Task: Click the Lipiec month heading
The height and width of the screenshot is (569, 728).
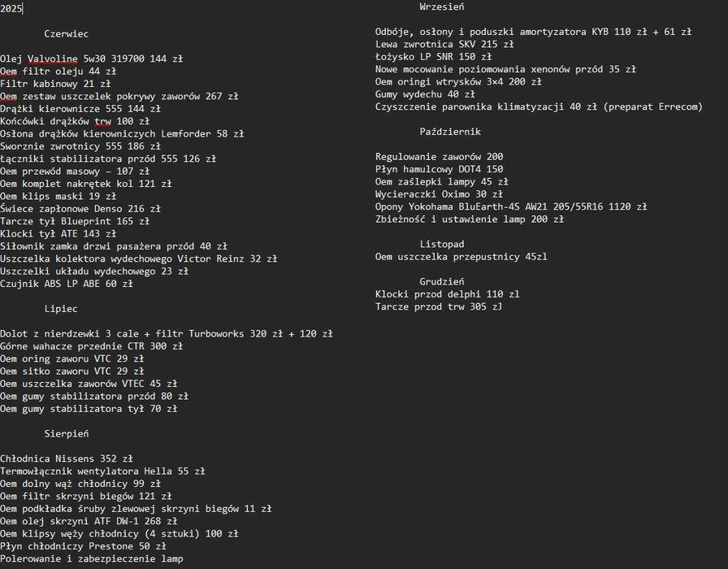Action: tap(61, 309)
